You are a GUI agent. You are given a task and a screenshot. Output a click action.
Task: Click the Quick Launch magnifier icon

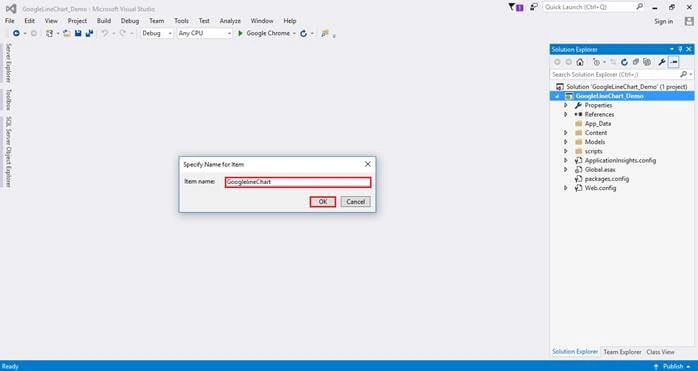point(639,7)
